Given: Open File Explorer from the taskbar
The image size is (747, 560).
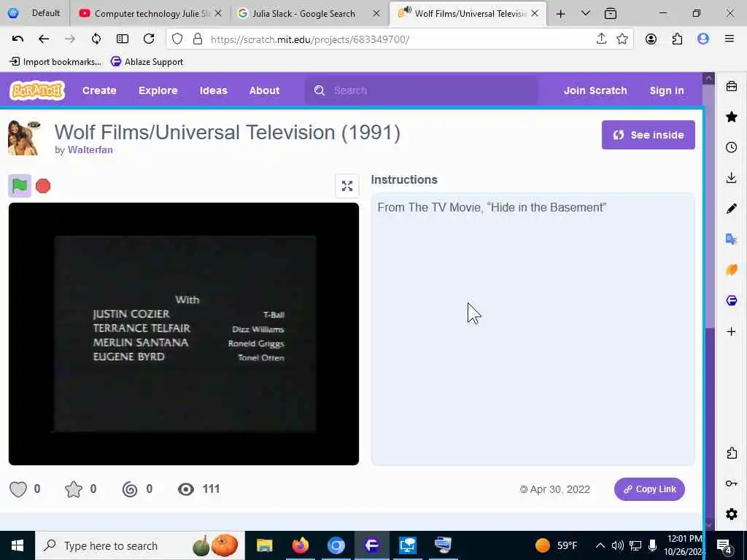Looking at the screenshot, I should pos(264,545).
